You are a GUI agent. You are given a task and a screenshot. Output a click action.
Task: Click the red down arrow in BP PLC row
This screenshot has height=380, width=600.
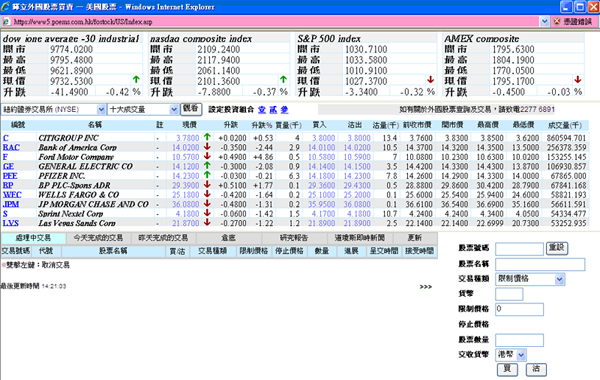(207, 184)
